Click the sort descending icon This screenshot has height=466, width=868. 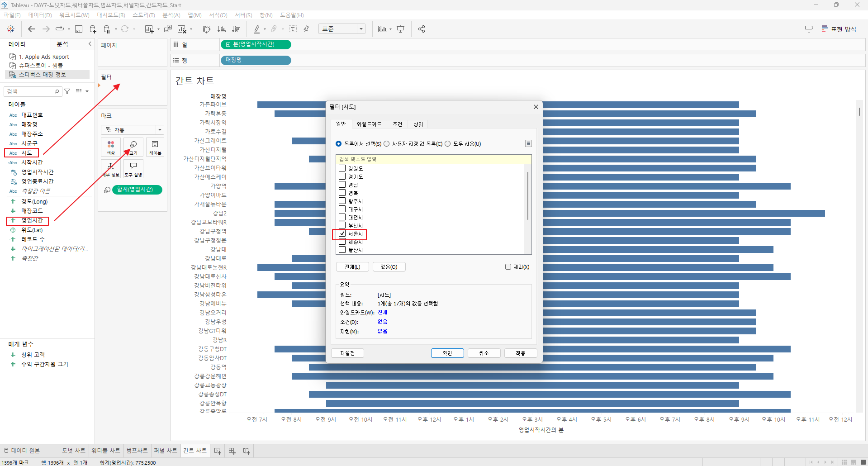point(236,29)
